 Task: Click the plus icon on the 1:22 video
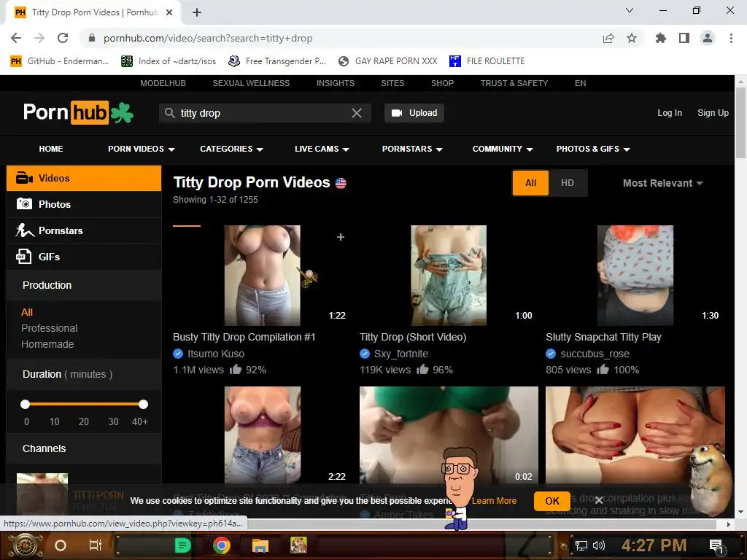click(x=341, y=237)
